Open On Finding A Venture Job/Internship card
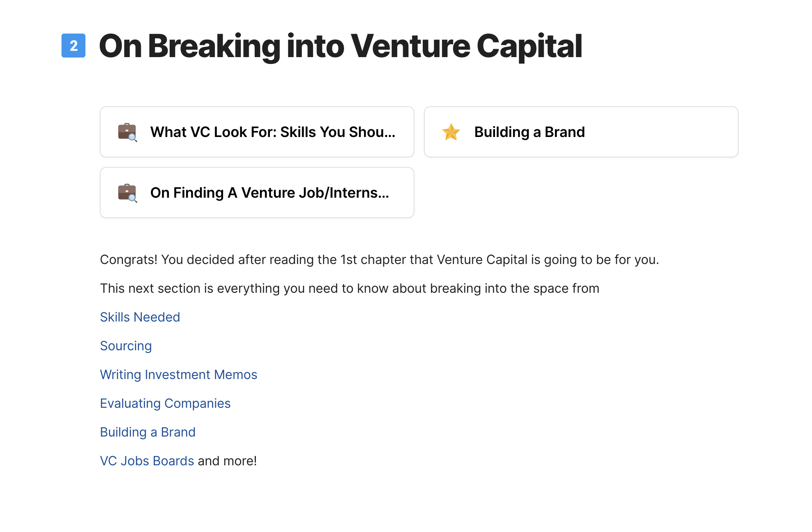Image resolution: width=812 pixels, height=532 pixels. click(x=257, y=193)
